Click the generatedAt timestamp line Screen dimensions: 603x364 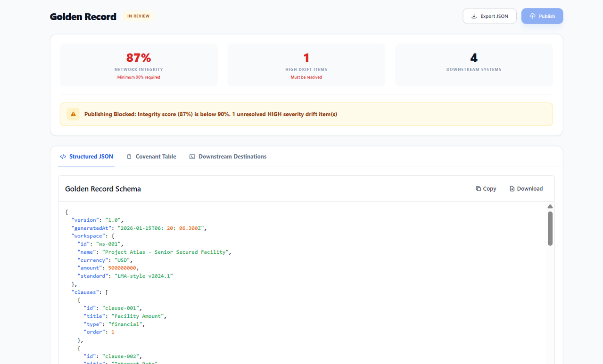click(139, 228)
